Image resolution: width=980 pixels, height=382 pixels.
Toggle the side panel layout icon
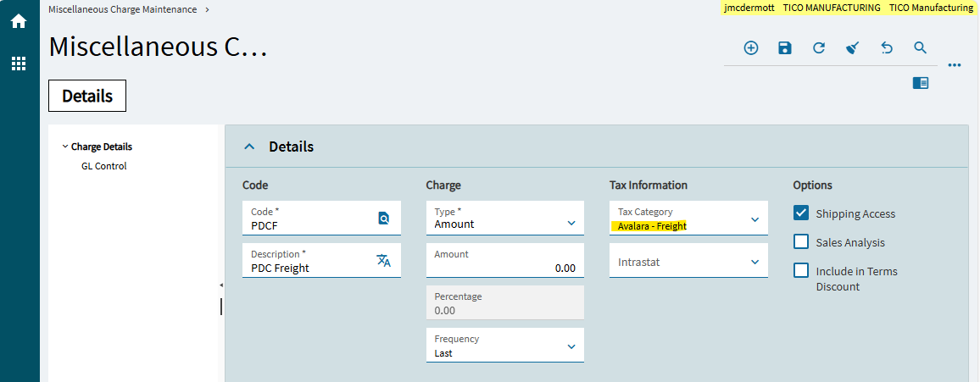coord(921,83)
